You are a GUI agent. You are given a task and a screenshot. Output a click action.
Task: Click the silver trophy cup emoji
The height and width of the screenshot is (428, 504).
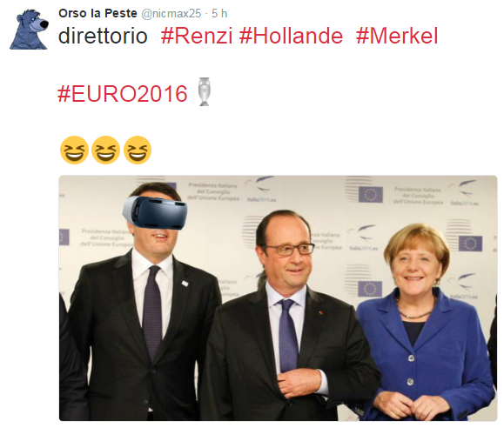pos(204,92)
